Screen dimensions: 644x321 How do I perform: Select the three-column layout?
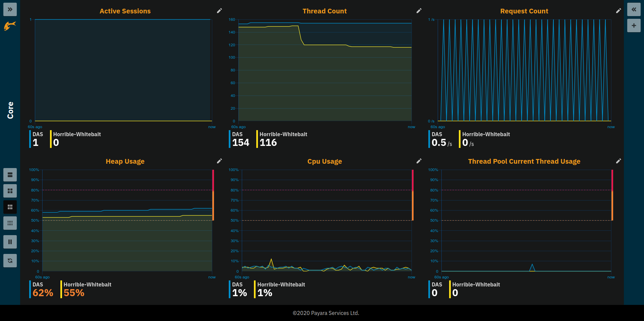pyautogui.click(x=10, y=207)
